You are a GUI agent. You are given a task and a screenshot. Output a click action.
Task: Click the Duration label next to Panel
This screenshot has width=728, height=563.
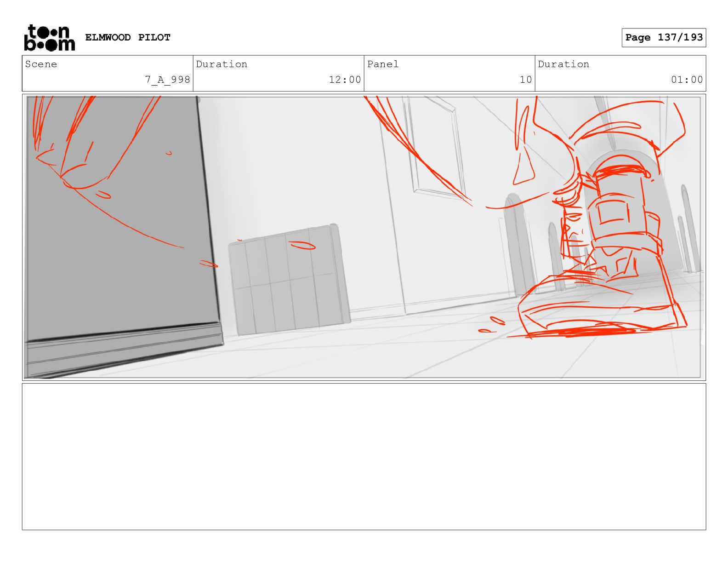click(x=563, y=64)
